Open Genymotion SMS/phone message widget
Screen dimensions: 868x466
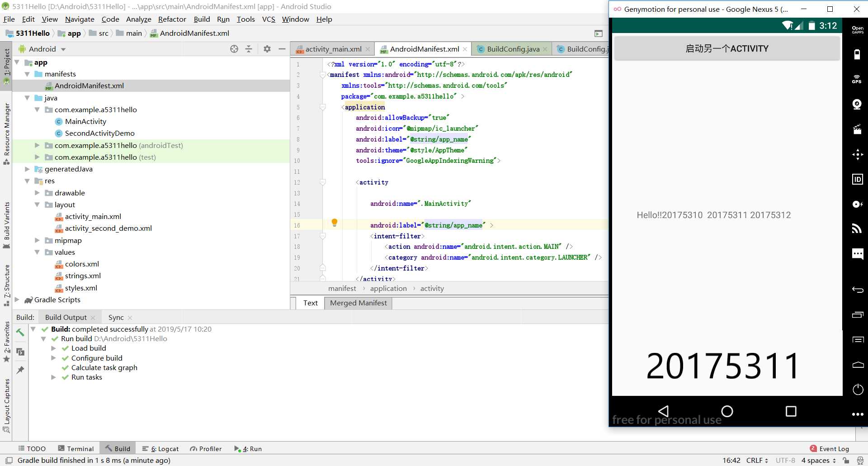click(858, 253)
